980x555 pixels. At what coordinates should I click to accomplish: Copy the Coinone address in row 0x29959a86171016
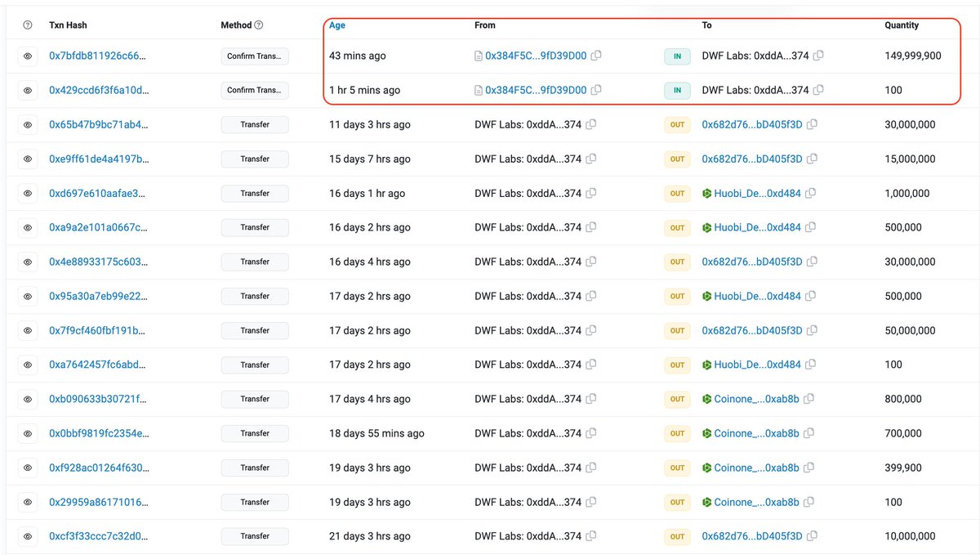tap(808, 502)
